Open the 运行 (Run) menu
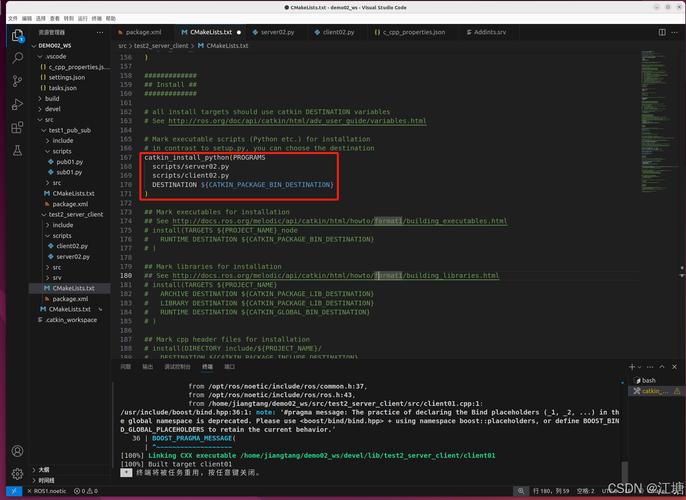Image resolution: width=686 pixels, height=500 pixels. click(83, 18)
